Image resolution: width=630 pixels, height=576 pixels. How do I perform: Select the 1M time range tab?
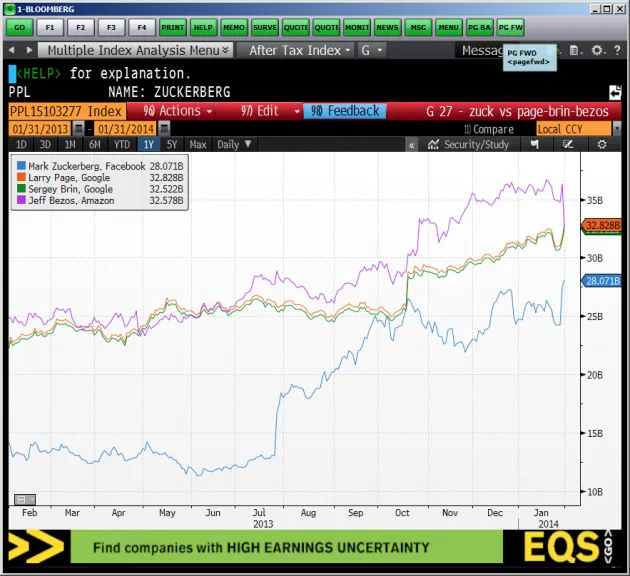[70, 145]
